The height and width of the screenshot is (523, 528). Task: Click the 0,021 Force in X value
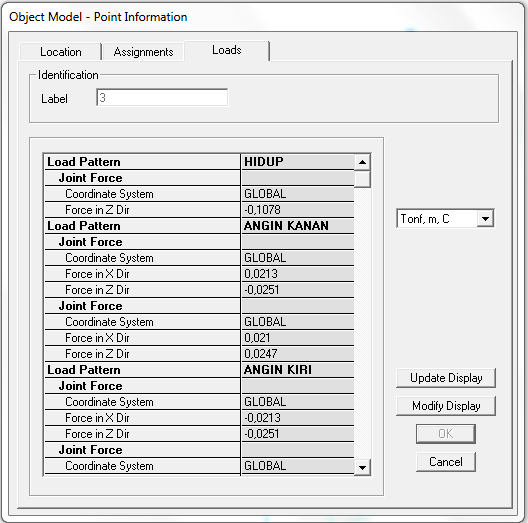point(298,338)
